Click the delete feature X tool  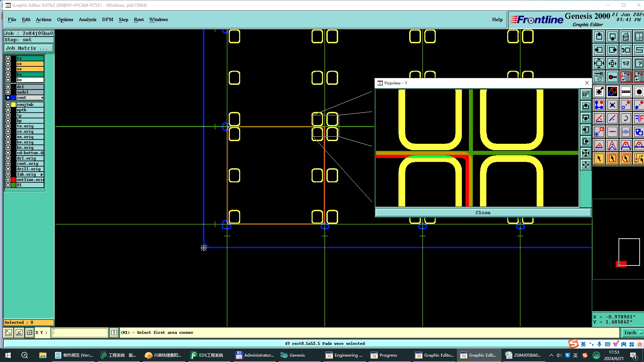pos(612,105)
